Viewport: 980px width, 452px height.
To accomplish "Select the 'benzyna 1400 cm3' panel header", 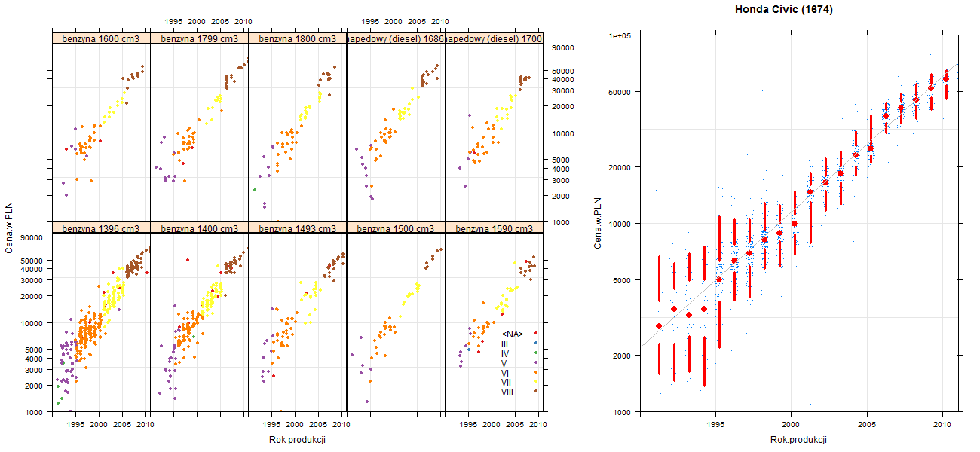I will point(199,228).
